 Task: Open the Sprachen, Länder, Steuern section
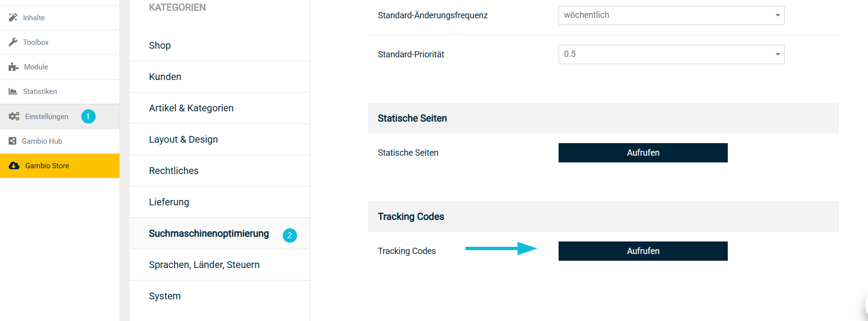[x=204, y=264]
